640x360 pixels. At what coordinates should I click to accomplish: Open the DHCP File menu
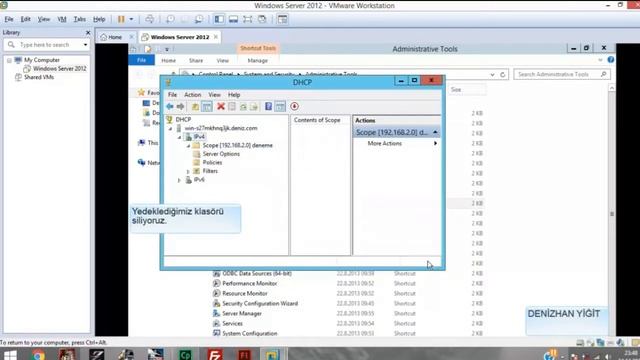(x=172, y=95)
